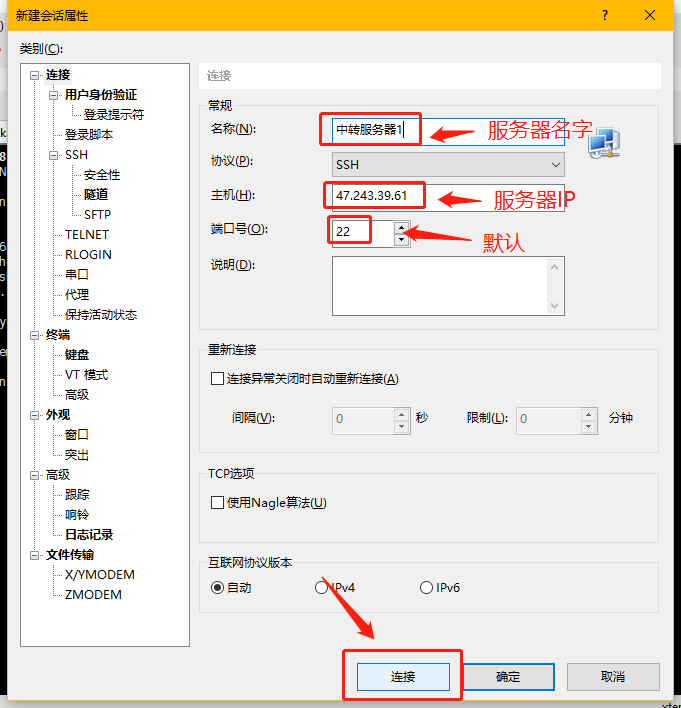Select TELNET in the tree
Viewport: 681px width, 708px height.
coord(87,235)
